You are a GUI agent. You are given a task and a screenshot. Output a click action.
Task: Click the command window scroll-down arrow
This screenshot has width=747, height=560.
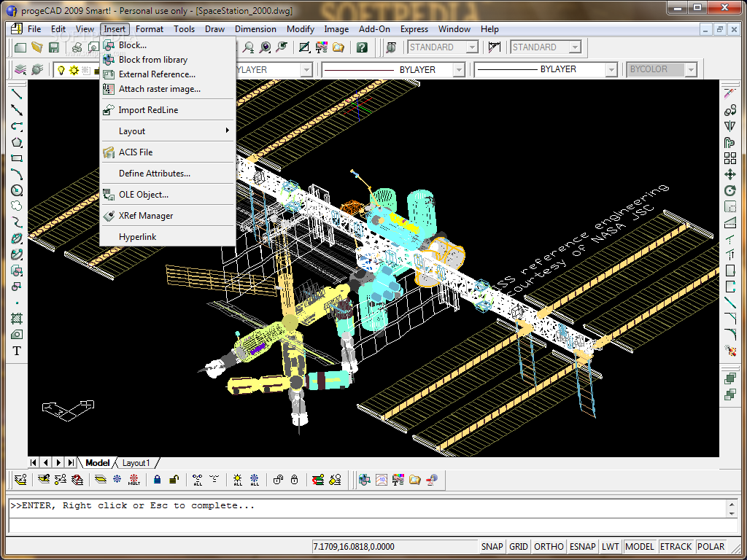pyautogui.click(x=732, y=514)
